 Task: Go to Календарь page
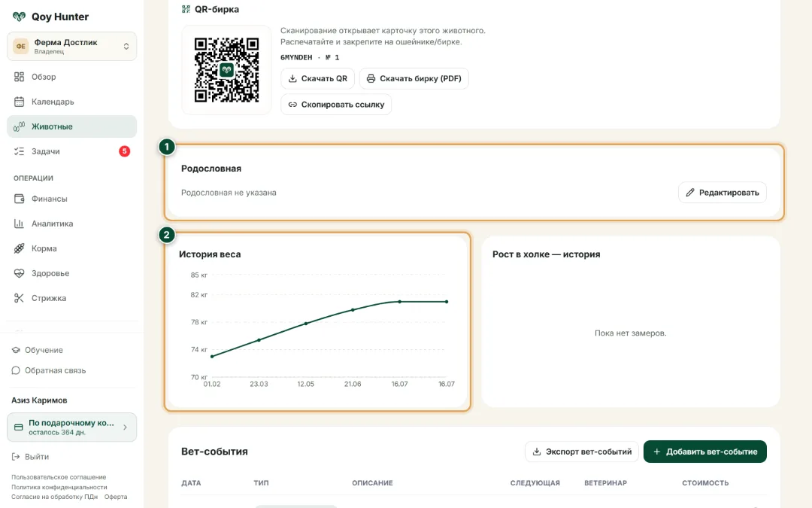point(71,102)
